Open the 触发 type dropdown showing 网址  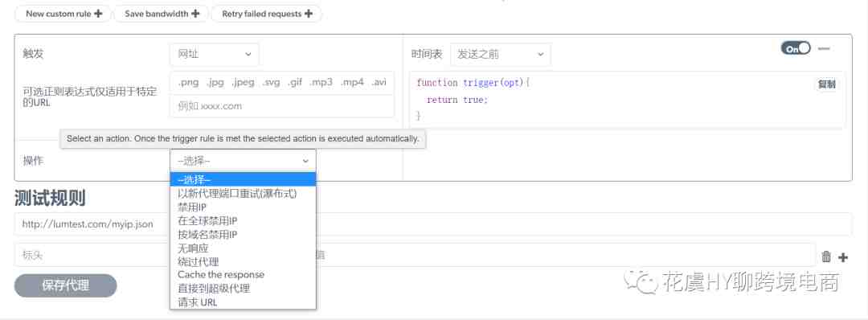point(215,54)
